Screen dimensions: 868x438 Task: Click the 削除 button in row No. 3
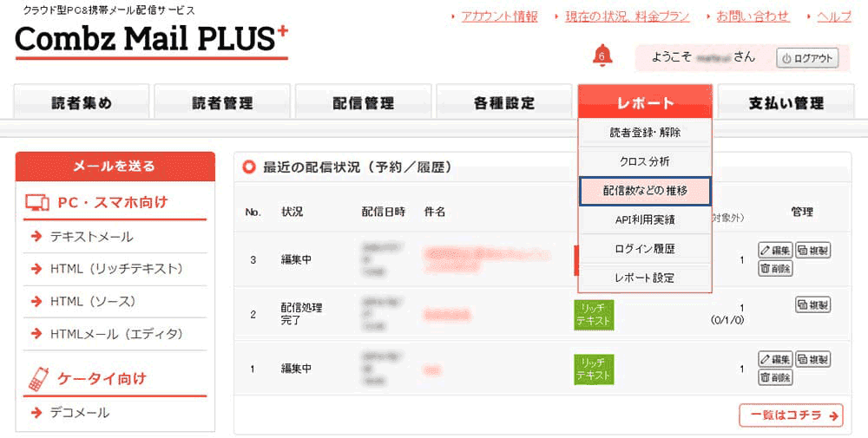point(775,269)
